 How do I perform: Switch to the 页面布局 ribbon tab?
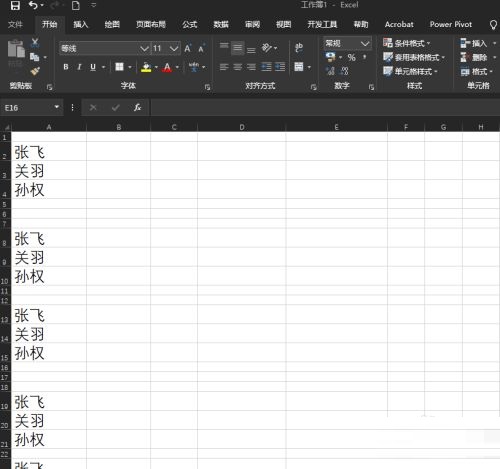tap(151, 24)
